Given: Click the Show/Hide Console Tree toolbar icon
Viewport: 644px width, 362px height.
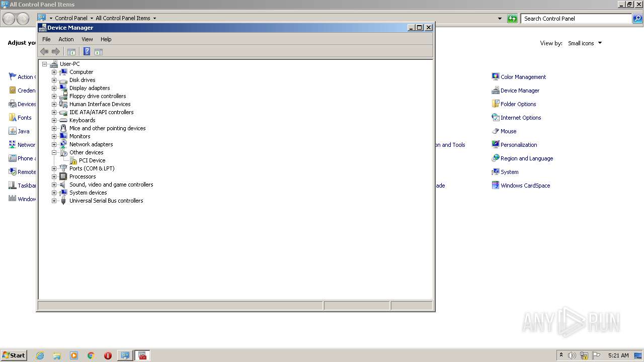Looking at the screenshot, I should tap(71, 52).
